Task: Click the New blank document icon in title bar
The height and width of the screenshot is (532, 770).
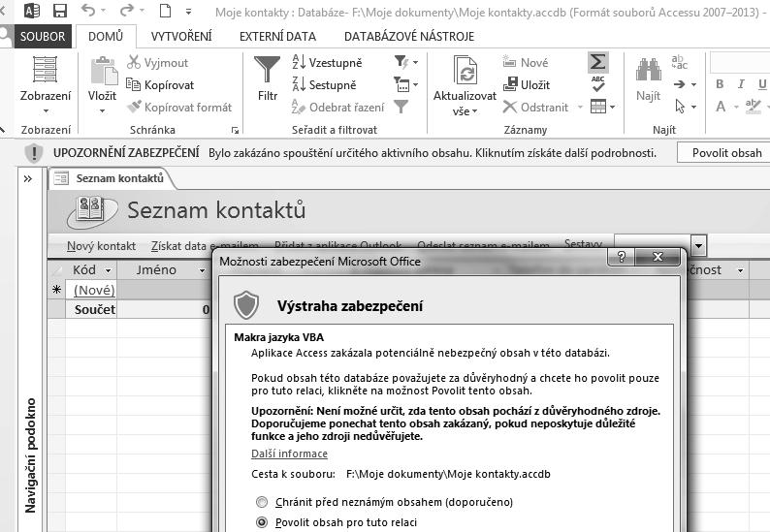Action: 165,10
